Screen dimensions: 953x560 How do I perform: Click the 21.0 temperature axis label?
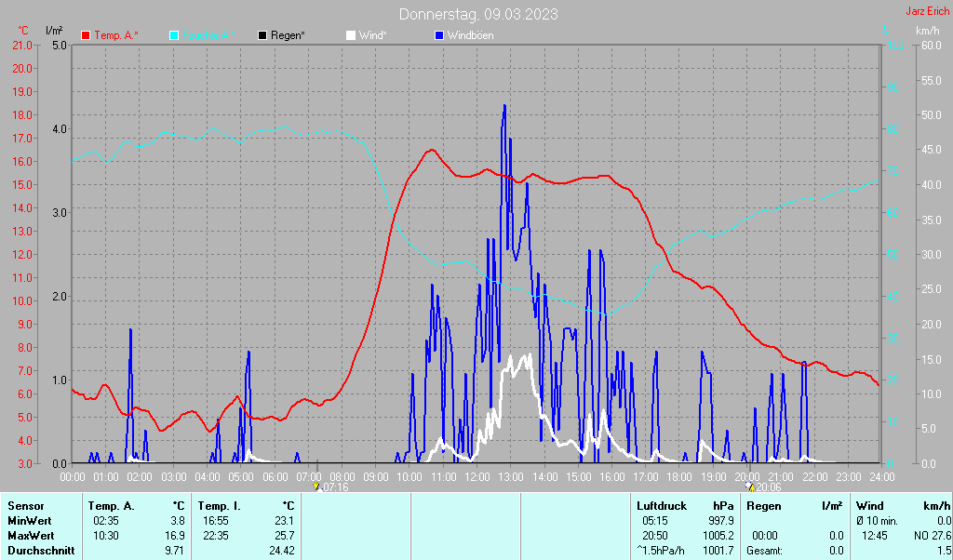pyautogui.click(x=22, y=46)
